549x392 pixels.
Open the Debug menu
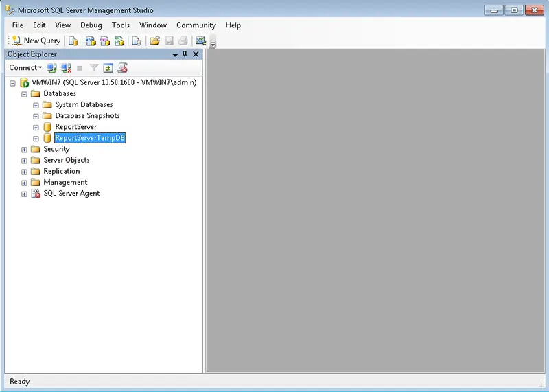tap(91, 25)
